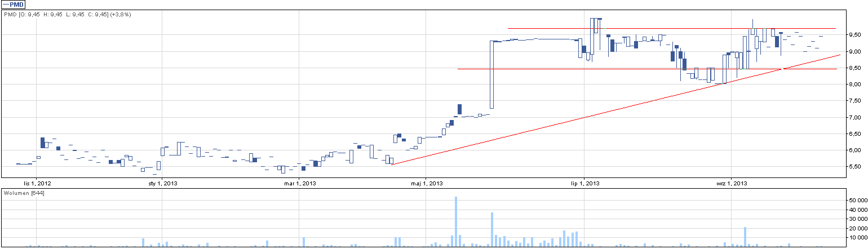Click the 6,00 price axis label

click(x=855, y=150)
